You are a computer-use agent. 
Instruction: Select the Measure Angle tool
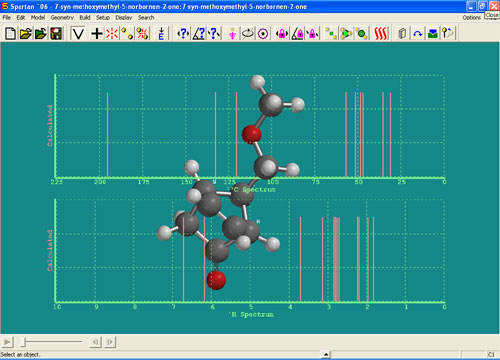(199, 34)
